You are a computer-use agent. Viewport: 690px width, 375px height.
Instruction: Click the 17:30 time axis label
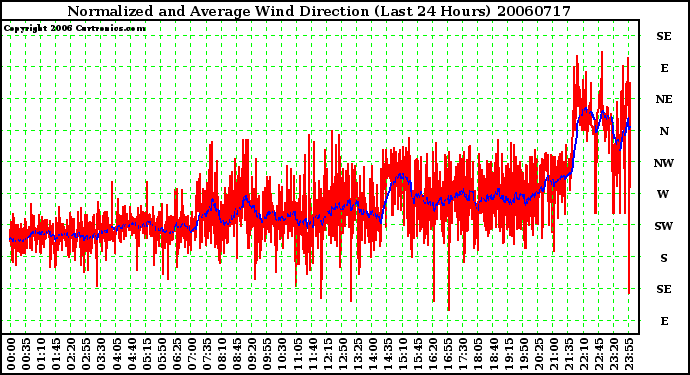coord(463,354)
